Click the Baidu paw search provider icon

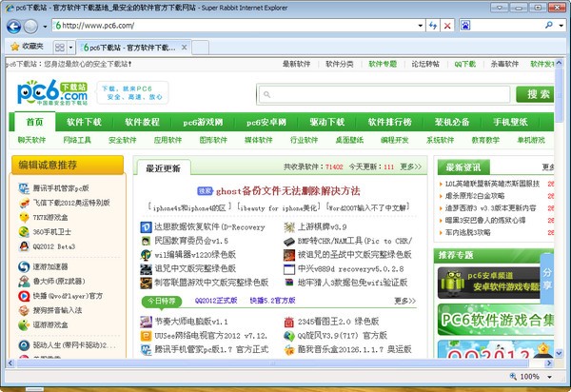[x=465, y=25]
